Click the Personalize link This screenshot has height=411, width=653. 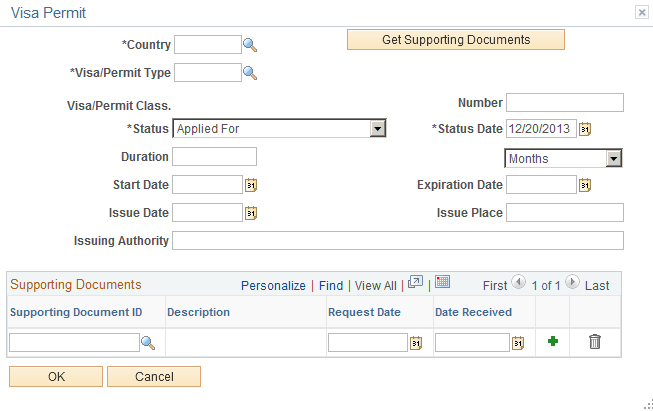click(273, 285)
